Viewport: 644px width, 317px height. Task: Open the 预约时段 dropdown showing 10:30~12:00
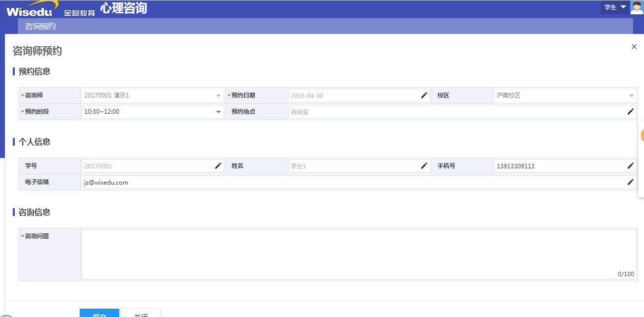coord(153,112)
